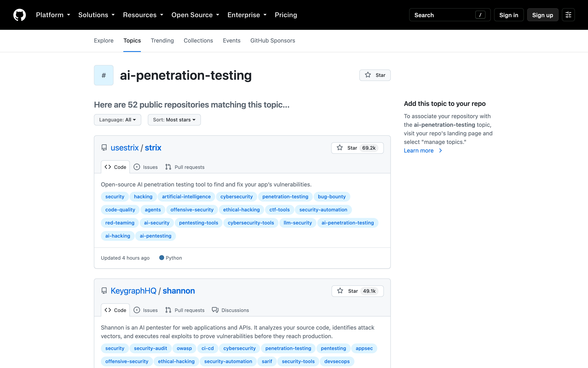Click the repository icon beside usestrix/strix
The width and height of the screenshot is (588, 368).
click(104, 148)
